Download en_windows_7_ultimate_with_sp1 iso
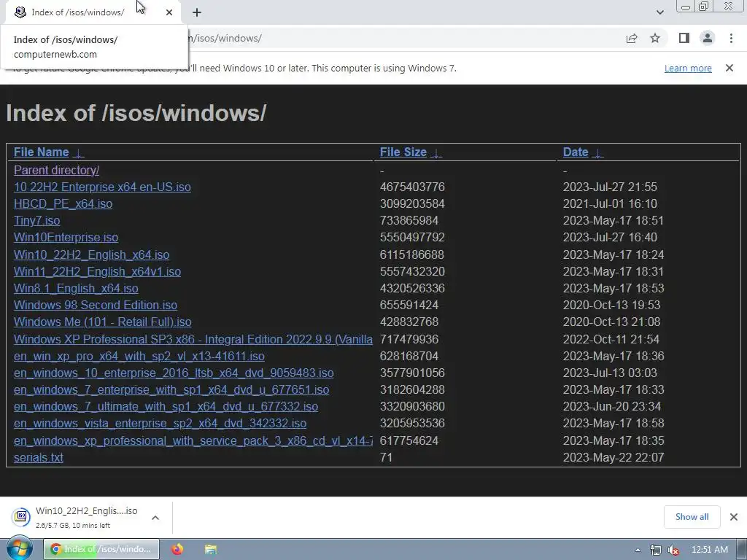The image size is (747, 560). (x=166, y=406)
